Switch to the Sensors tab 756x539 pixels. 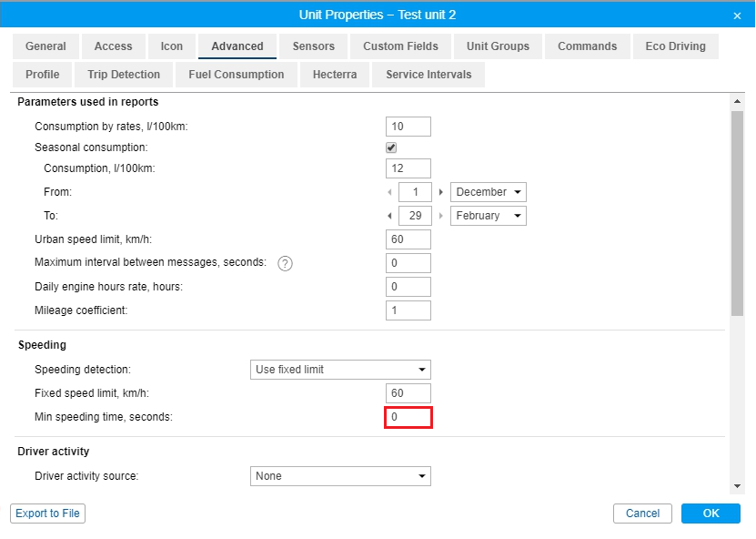(313, 46)
